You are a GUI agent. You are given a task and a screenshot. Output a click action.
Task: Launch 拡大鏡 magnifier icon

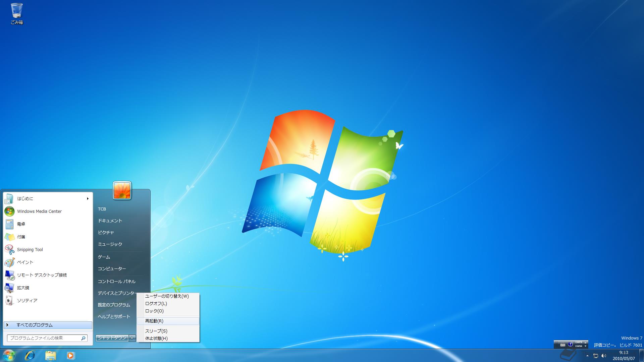[9, 288]
